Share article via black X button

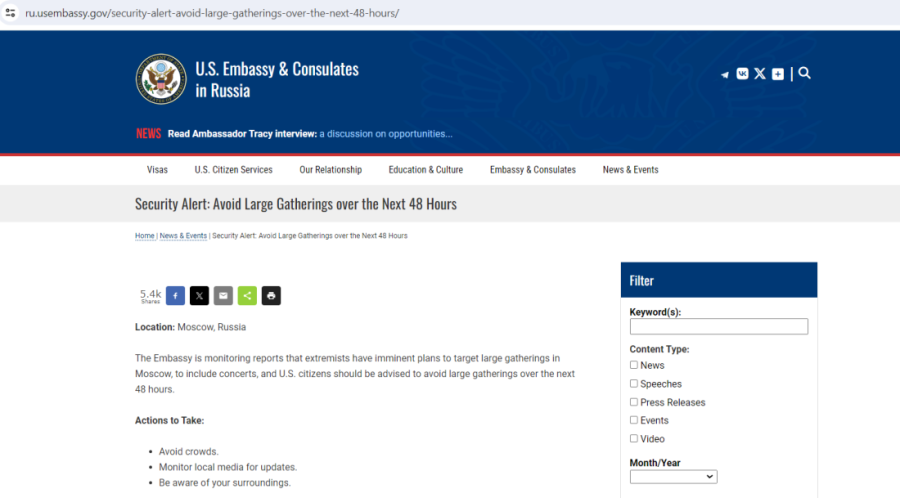199,295
